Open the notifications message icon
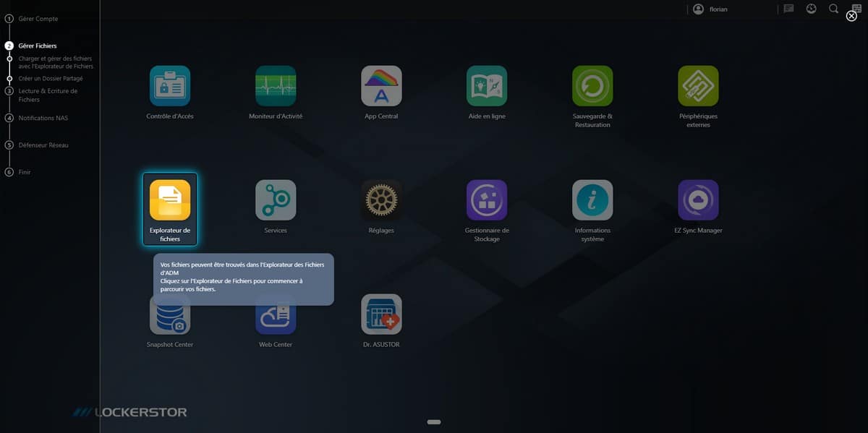Viewport: 868px width, 433px height. [x=789, y=9]
